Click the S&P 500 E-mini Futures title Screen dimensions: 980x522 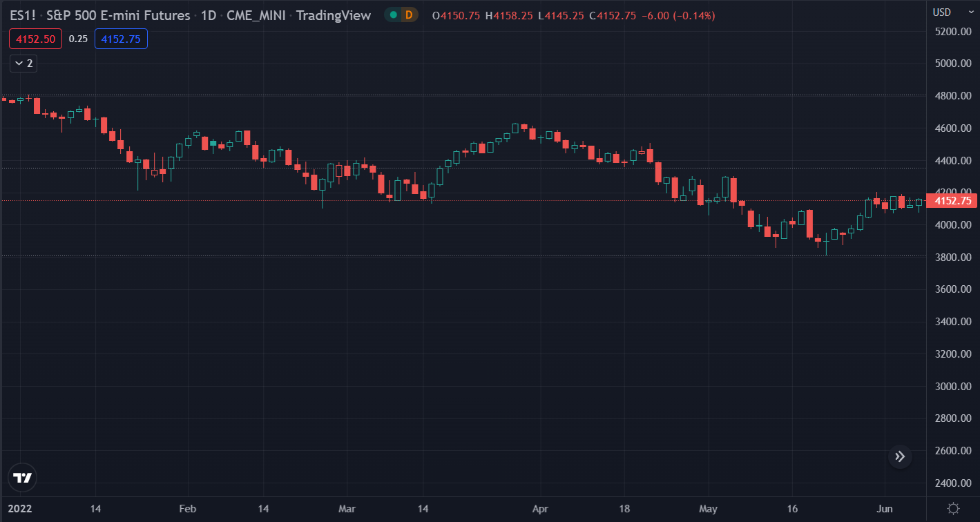coord(118,15)
